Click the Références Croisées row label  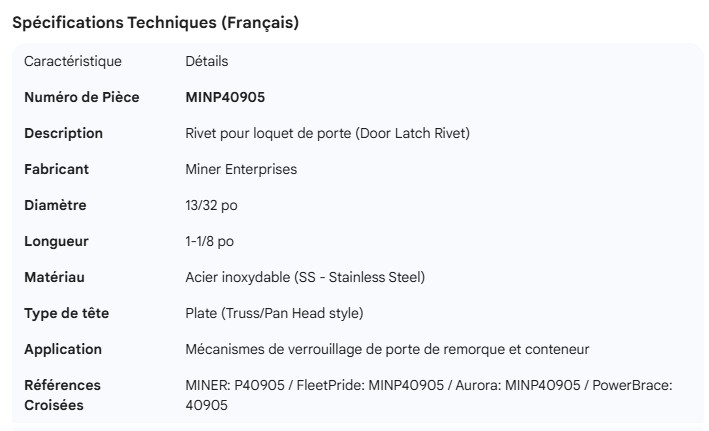pos(62,395)
